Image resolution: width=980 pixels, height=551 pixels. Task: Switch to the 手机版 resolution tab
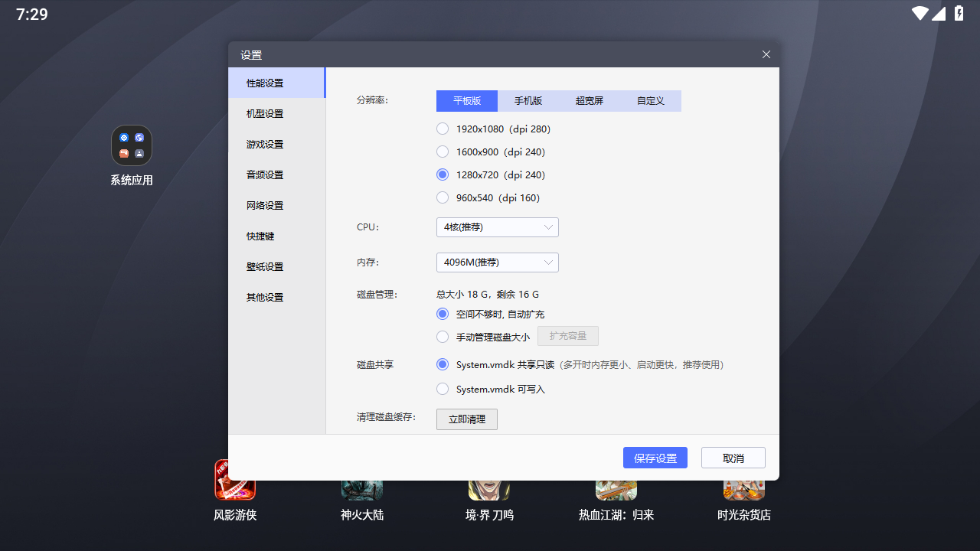click(528, 101)
